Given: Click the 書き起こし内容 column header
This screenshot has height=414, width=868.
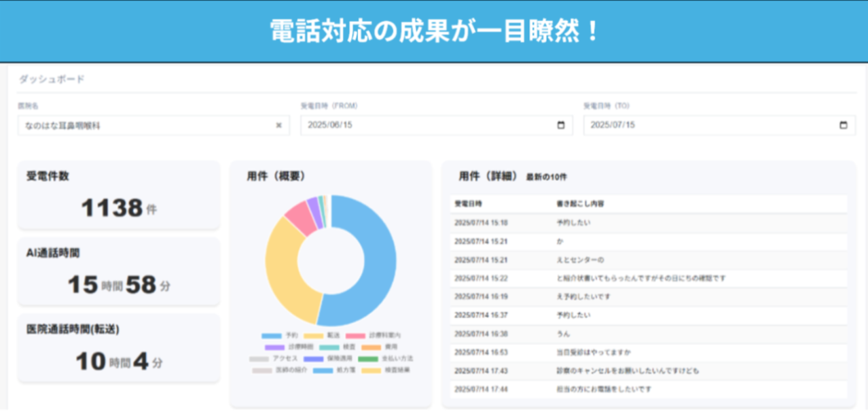Looking at the screenshot, I should click(x=579, y=203).
